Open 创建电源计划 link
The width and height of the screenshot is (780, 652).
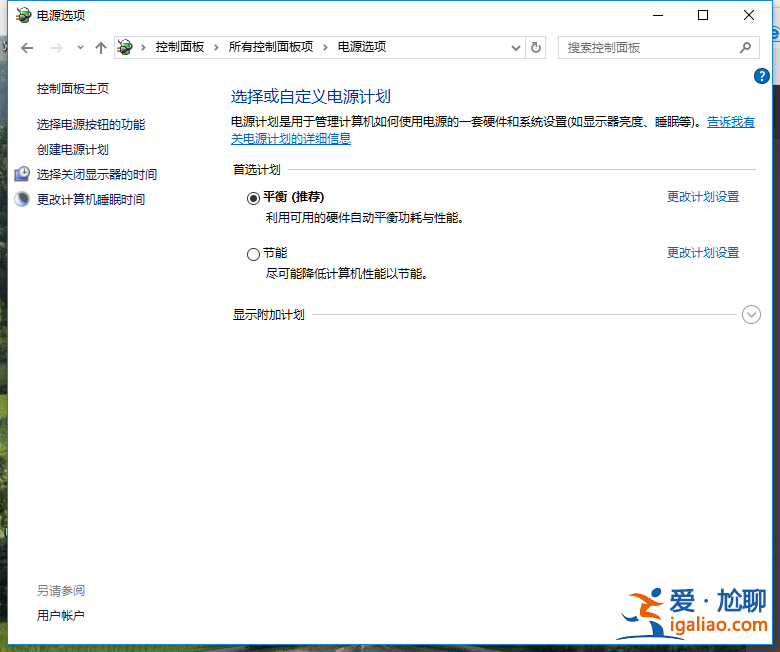[x=73, y=149]
